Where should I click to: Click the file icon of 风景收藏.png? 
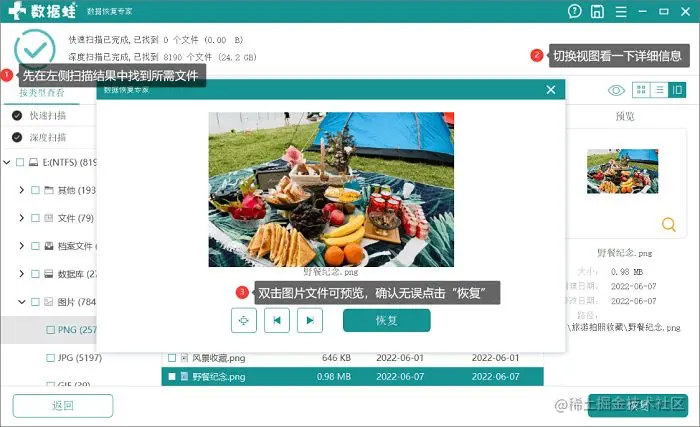(x=184, y=358)
